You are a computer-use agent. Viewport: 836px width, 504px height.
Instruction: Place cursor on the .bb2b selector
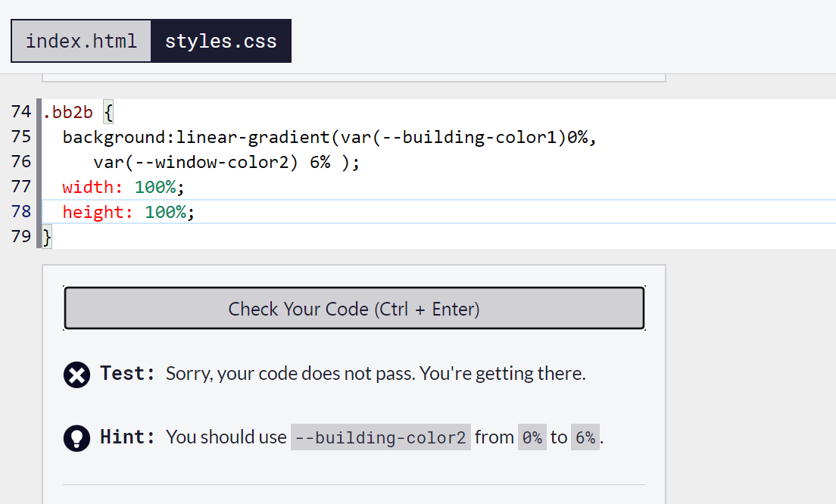(68, 113)
